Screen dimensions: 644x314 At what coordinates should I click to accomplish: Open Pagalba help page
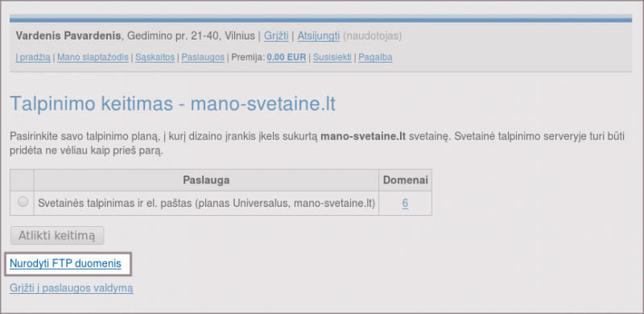[x=375, y=57]
